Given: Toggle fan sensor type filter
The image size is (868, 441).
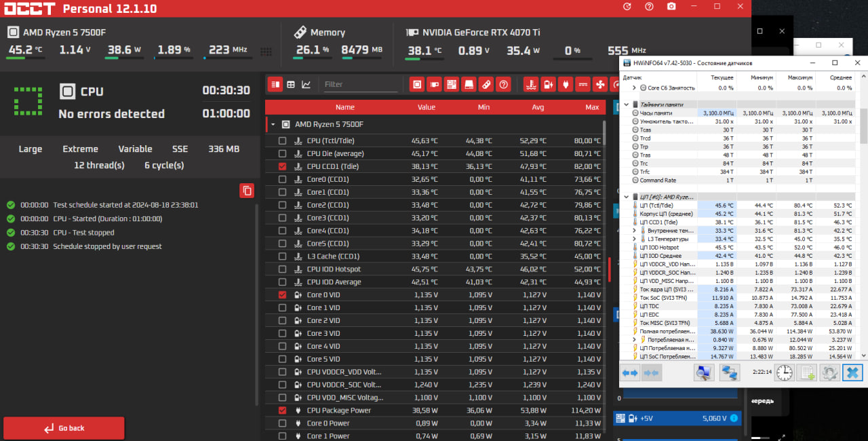Looking at the screenshot, I should 599,84.
